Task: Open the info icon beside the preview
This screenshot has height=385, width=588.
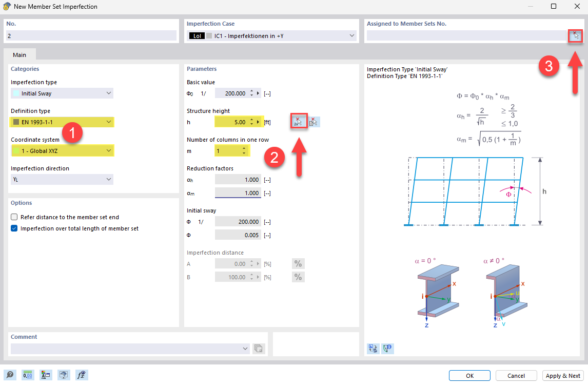Action: [x=387, y=348]
